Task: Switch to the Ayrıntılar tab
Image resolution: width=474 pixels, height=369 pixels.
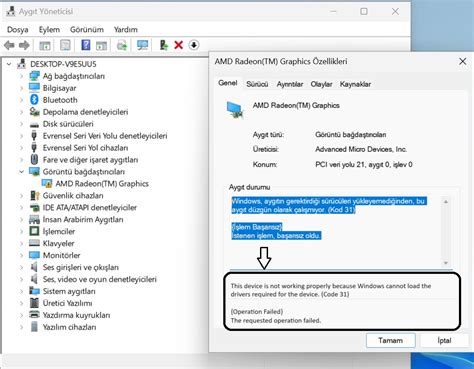Action: pos(290,84)
